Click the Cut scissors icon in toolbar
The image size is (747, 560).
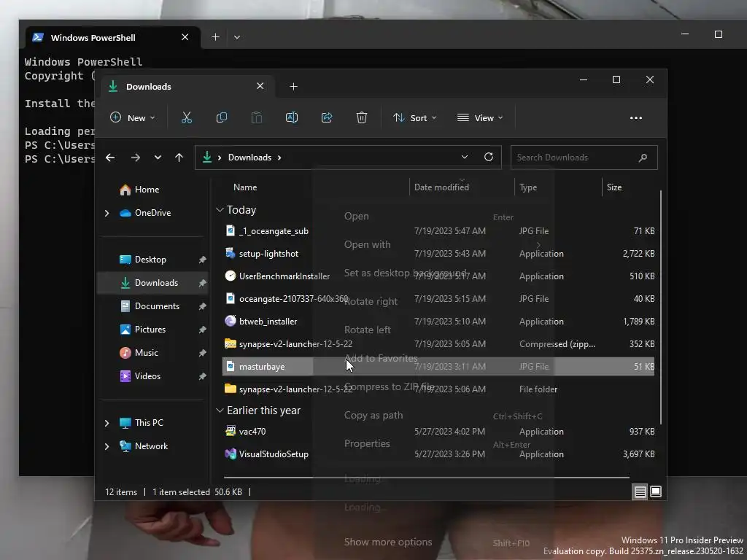187,117
